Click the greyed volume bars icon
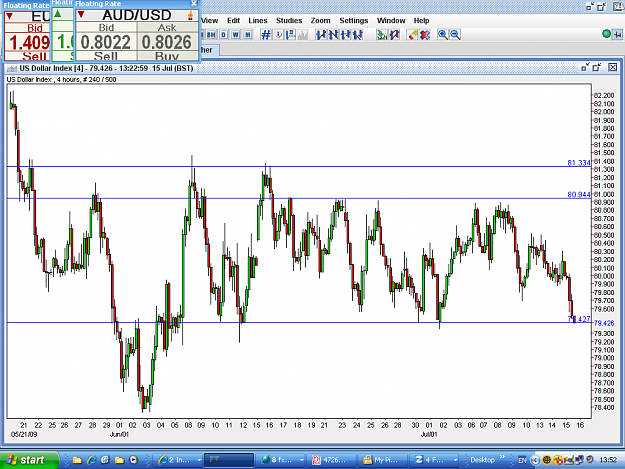 [x=303, y=35]
